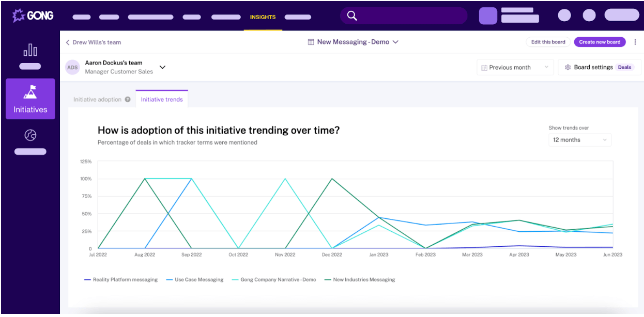Open the Previous month date range dropdown
Screen dimensions: 644x317
pyautogui.click(x=515, y=67)
